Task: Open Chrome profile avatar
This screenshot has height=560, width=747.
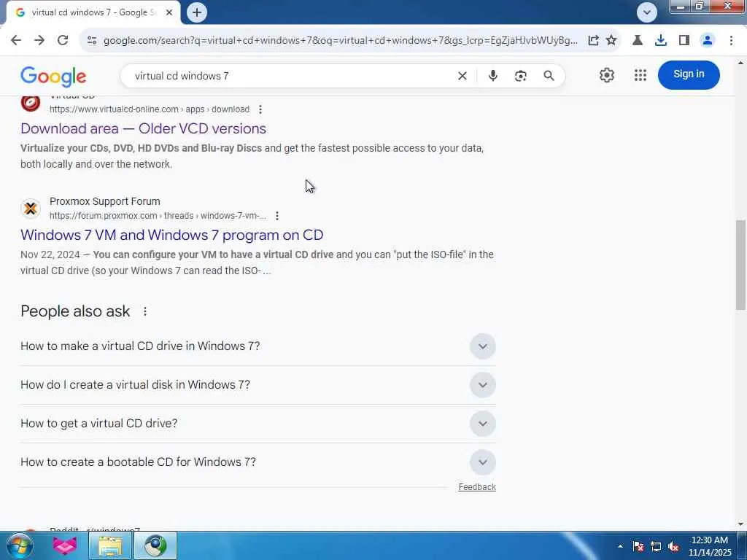Action: (708, 41)
